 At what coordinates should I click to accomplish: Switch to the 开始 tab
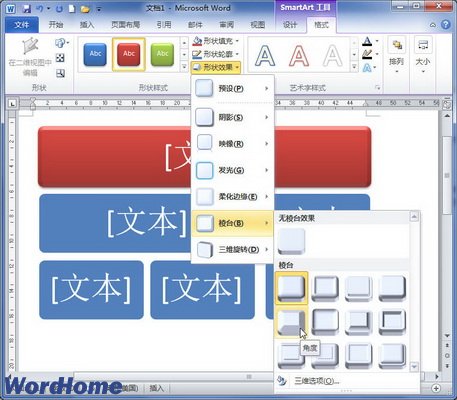point(56,25)
